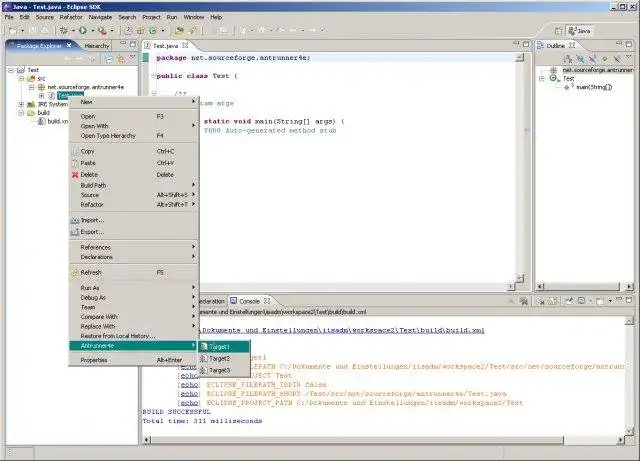Image resolution: width=640 pixels, height=461 pixels.
Task: Switch to the Console tab
Action: (x=249, y=301)
